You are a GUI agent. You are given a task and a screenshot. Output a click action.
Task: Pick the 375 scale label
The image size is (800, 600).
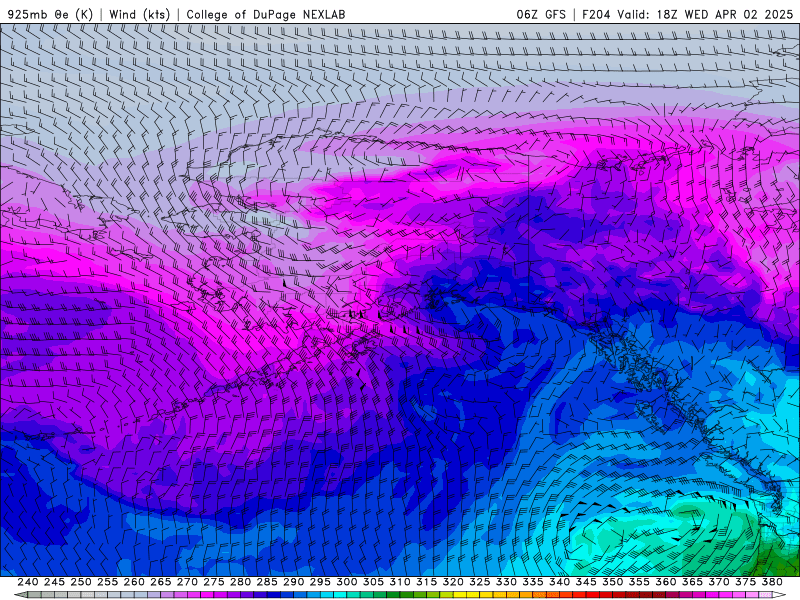tap(745, 582)
